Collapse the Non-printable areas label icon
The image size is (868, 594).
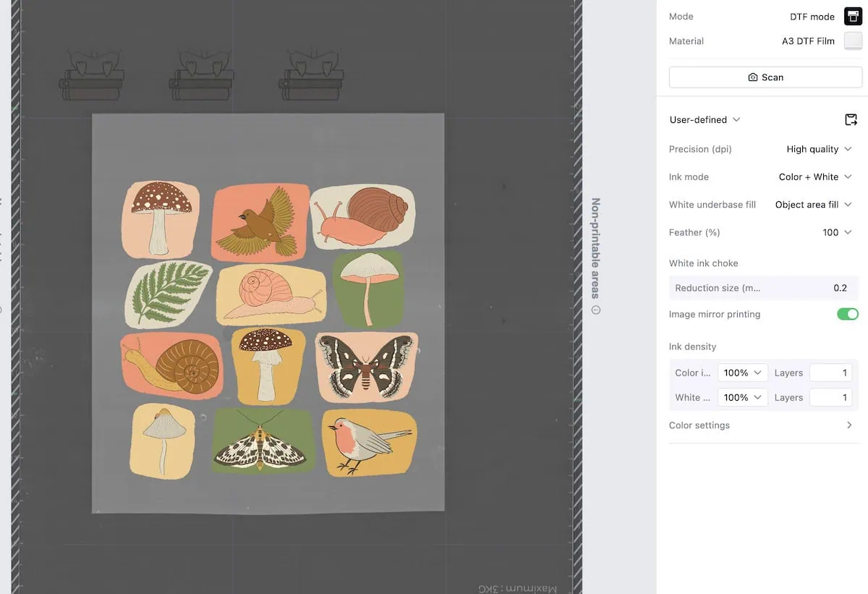(596, 310)
